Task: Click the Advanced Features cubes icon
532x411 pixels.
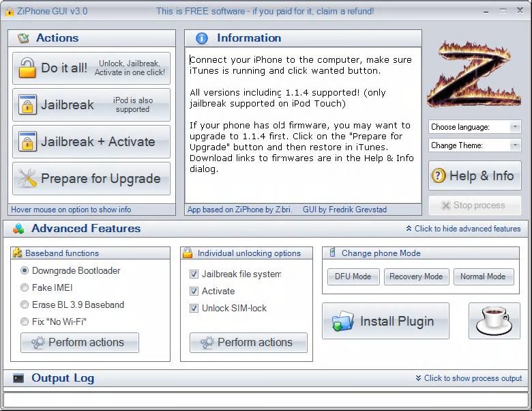Action: (18, 229)
